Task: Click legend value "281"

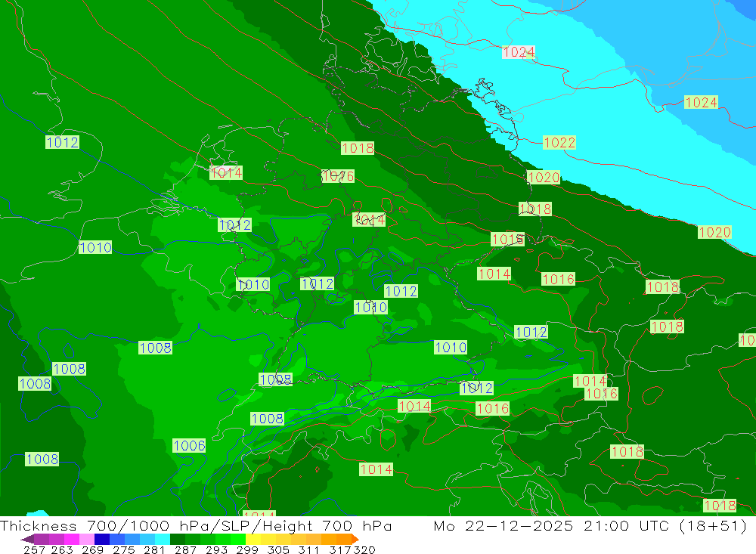Action: coord(153,549)
